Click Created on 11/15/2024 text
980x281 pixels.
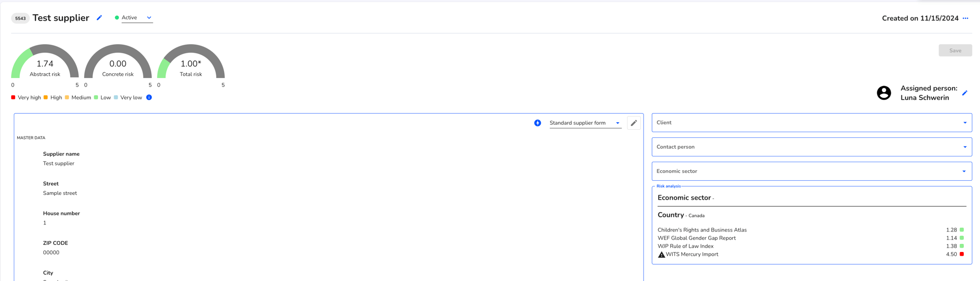click(x=920, y=19)
